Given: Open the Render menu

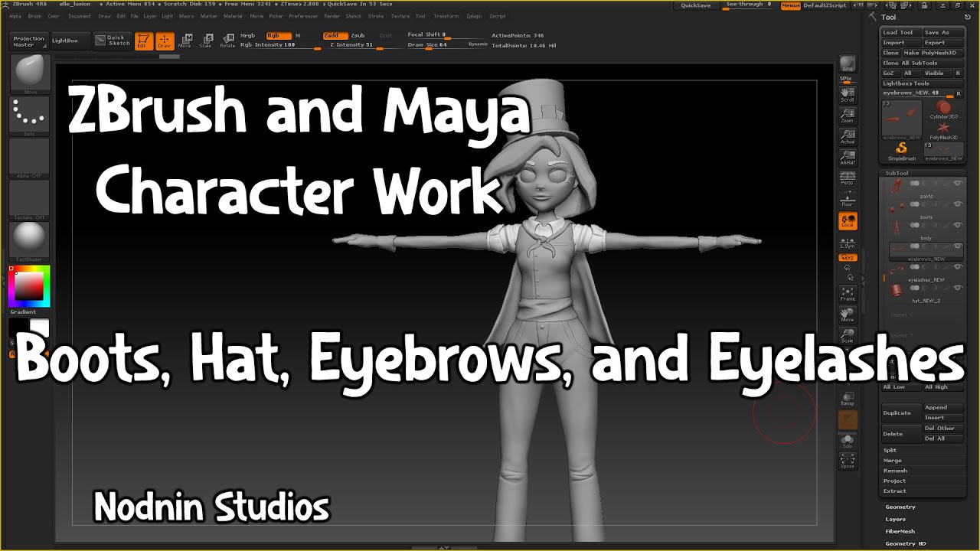Looking at the screenshot, I should (x=332, y=16).
